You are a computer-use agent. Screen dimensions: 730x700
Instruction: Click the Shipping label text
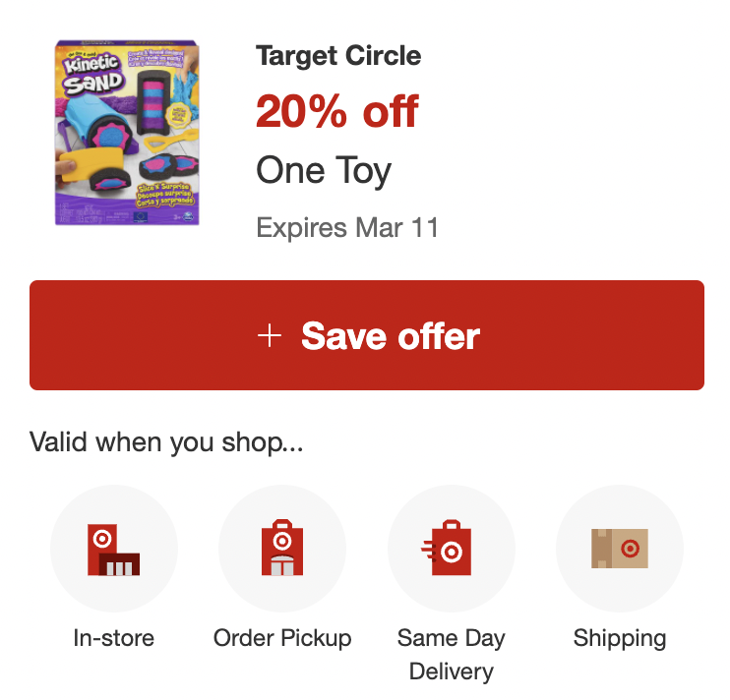coord(620,639)
